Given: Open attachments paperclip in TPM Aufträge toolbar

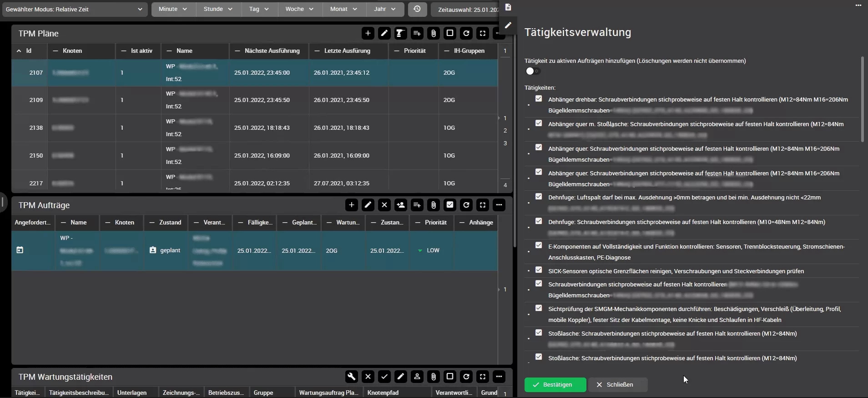Looking at the screenshot, I should point(434,205).
